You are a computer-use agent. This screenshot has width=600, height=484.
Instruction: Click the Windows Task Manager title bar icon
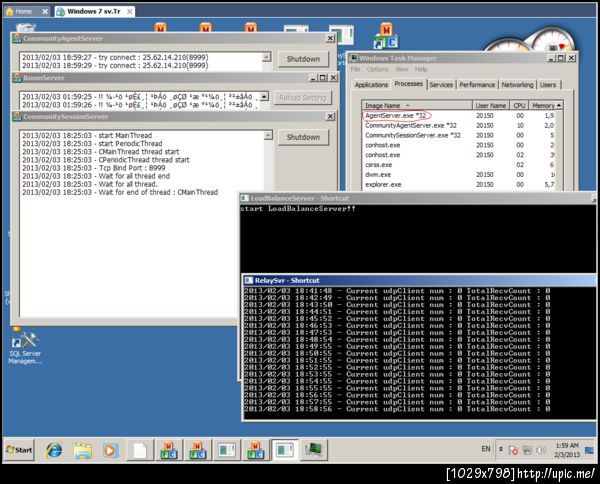pyautogui.click(x=354, y=58)
